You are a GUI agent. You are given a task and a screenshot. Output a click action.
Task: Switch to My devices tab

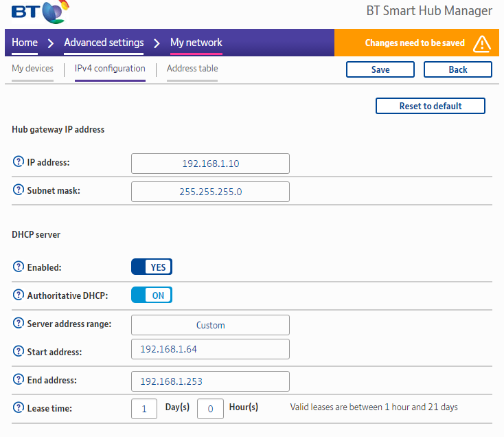click(32, 69)
